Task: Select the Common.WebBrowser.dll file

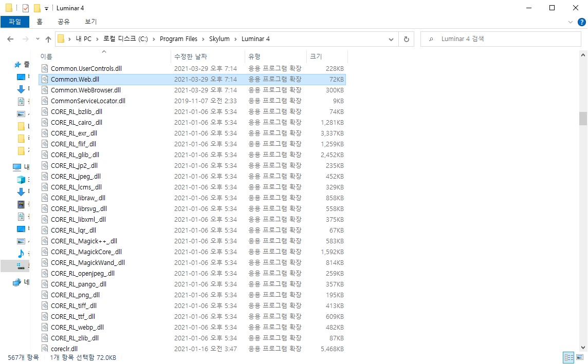Action: [192, 90]
